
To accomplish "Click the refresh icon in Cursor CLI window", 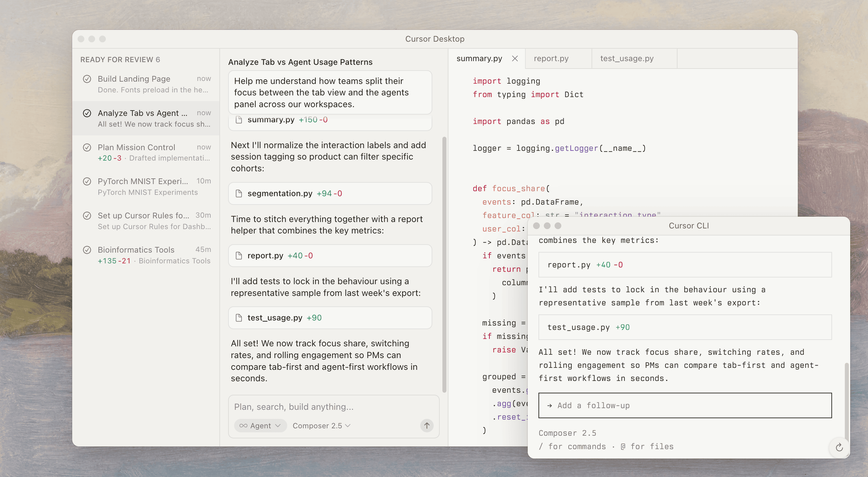I will point(839,447).
